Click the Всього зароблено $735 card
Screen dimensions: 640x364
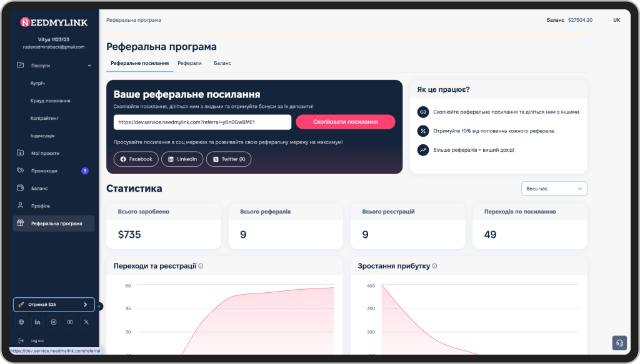click(164, 226)
